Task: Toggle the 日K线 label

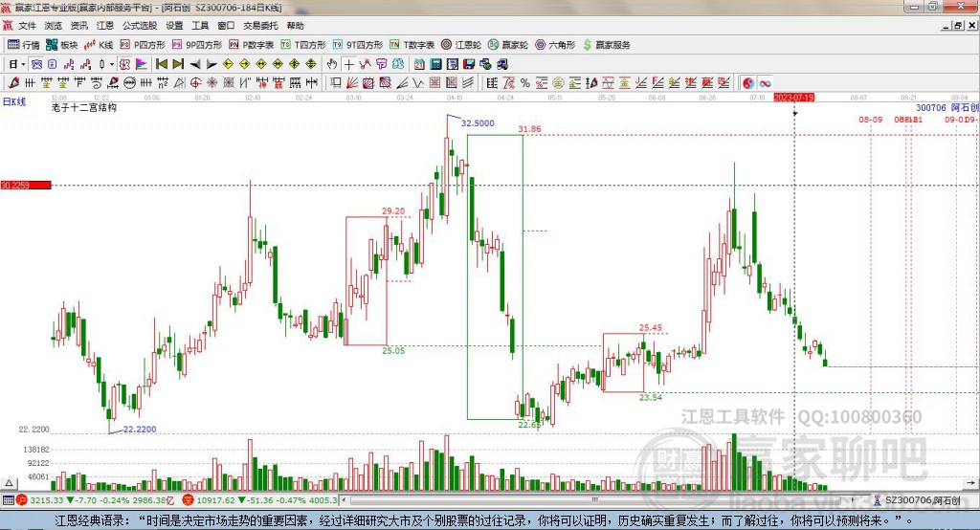Action: 13,101
